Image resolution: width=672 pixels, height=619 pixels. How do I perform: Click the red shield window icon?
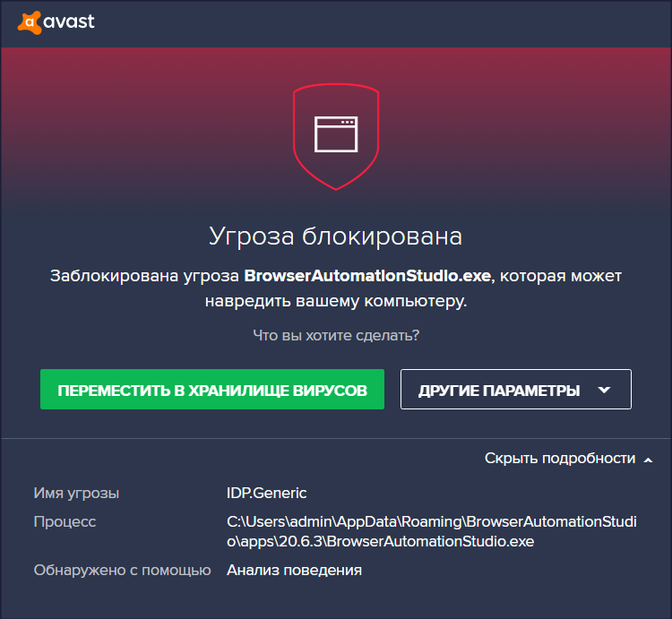pyautogui.click(x=336, y=137)
